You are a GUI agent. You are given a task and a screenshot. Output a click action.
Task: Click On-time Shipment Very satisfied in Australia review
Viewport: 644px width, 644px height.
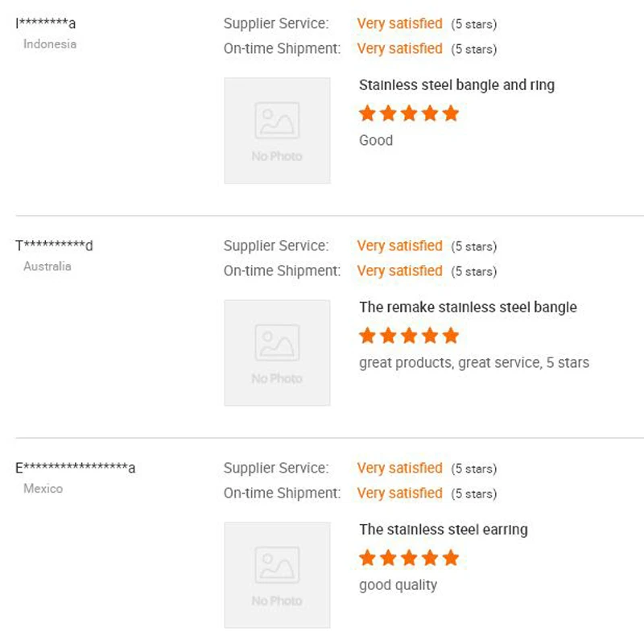coord(399,270)
